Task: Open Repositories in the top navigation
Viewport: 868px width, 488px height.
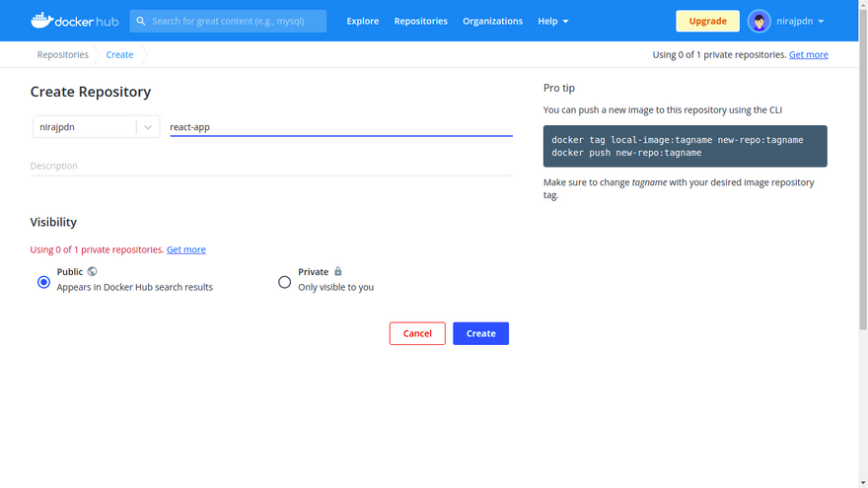Action: pyautogui.click(x=420, y=21)
